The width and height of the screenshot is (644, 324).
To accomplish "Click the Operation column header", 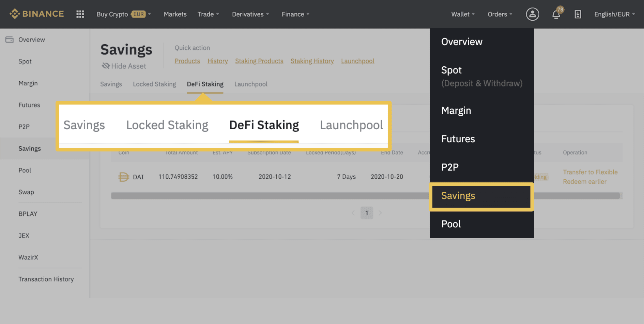I will [x=575, y=152].
